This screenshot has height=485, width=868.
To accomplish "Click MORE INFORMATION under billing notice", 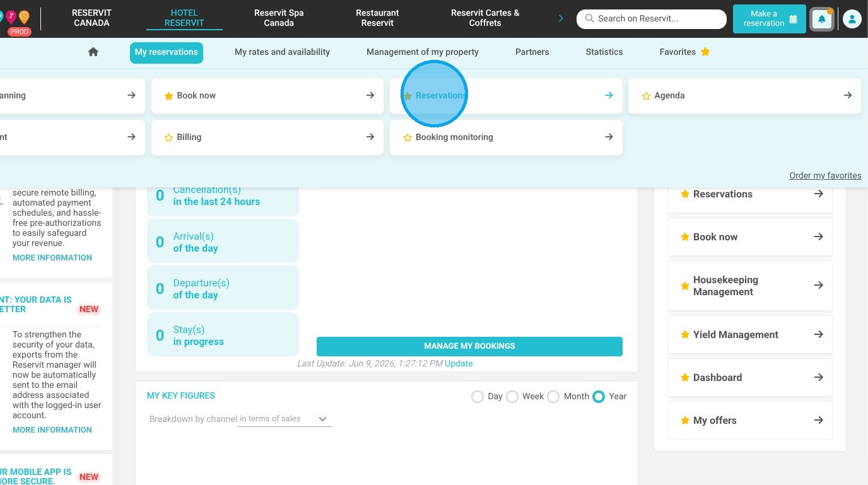I will click(x=52, y=258).
